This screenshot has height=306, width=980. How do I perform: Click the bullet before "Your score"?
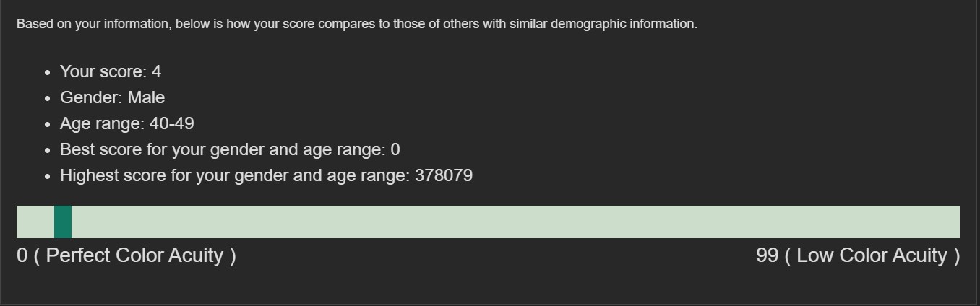pos(48,72)
